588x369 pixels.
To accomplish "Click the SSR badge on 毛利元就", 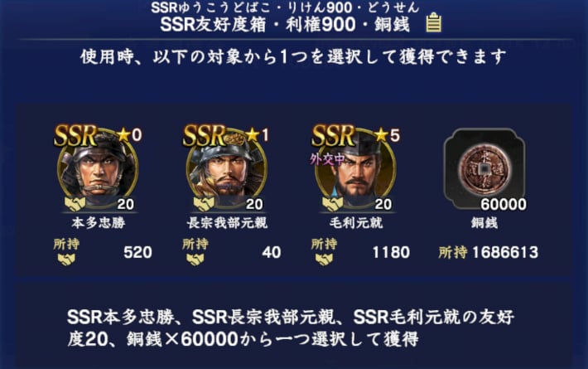I will (x=334, y=135).
